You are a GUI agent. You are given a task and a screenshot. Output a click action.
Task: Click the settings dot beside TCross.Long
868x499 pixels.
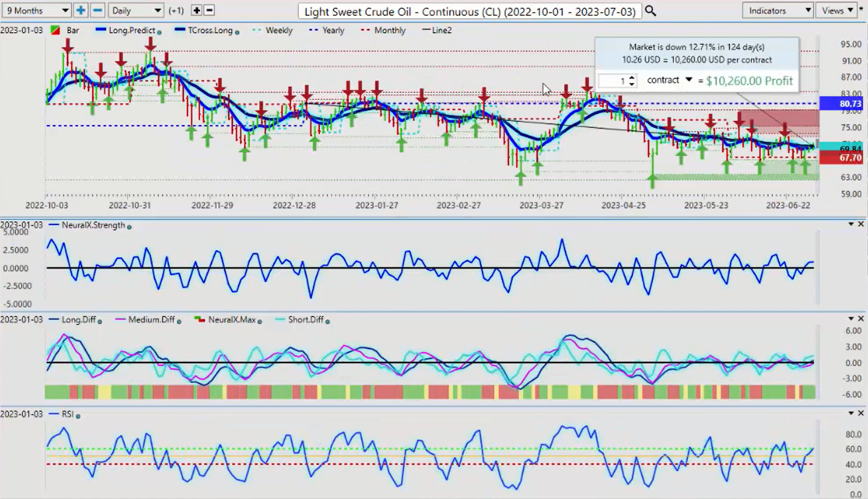236,32
